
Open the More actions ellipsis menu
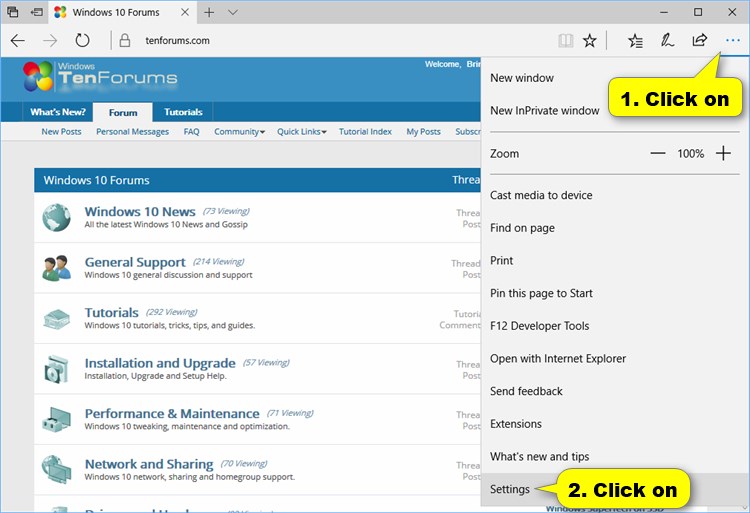point(732,41)
